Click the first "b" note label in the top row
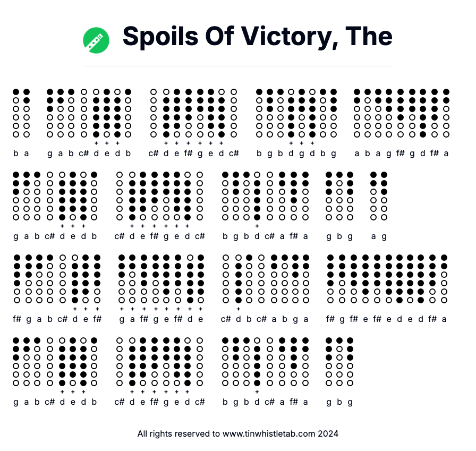Screen dimensions: 476x451 pos(16,154)
